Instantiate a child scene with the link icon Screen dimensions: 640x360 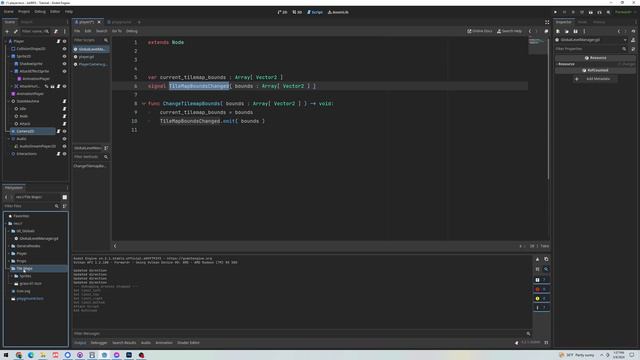(16, 31)
